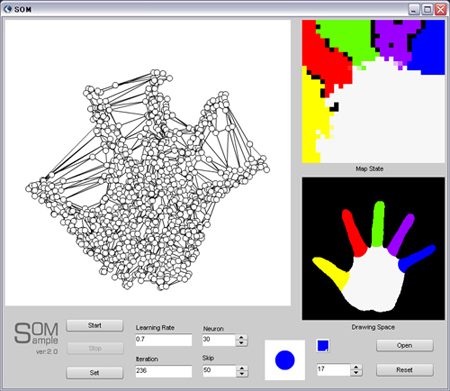Click the SOM app icon in the title bar
Screen dimensions: 450x391
click(8, 9)
